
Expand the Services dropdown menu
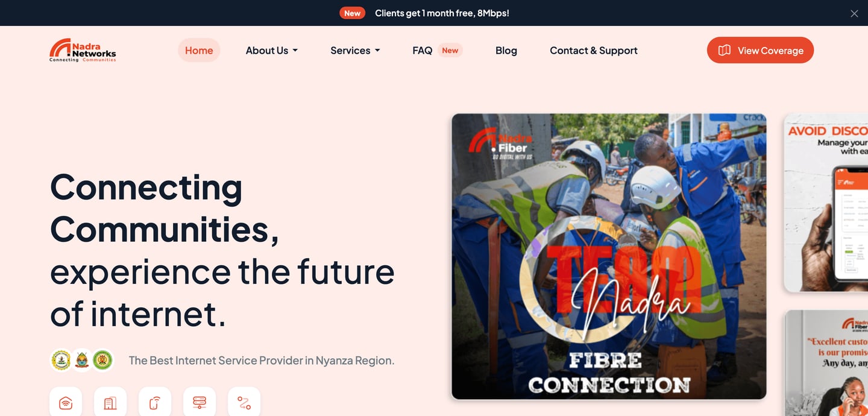click(355, 51)
